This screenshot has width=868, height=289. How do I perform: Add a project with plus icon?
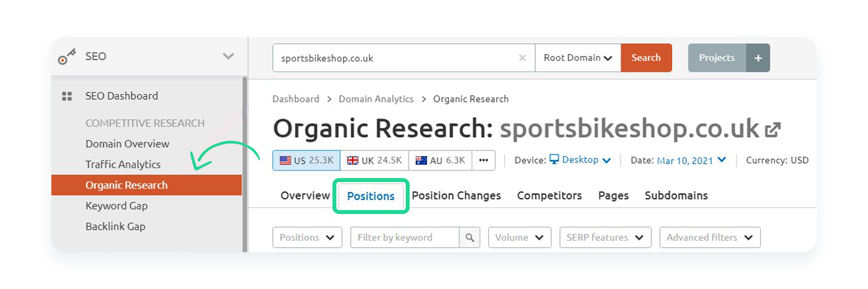pyautogui.click(x=758, y=58)
